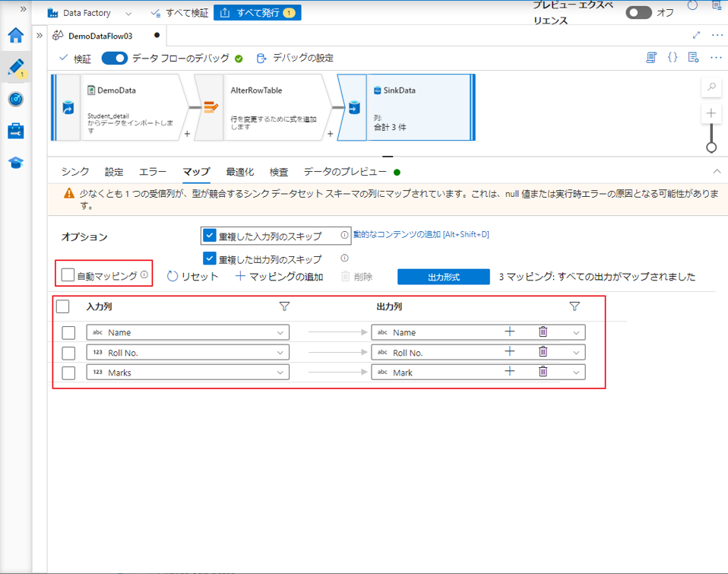Viewport: 728px width, 574px height.
Task: Open the Monitor gauge icon in sidebar
Action: (x=15, y=99)
